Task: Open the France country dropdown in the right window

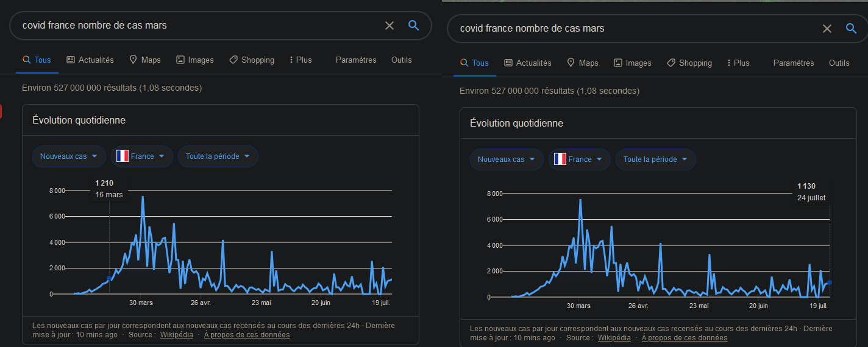Action: coord(579,159)
